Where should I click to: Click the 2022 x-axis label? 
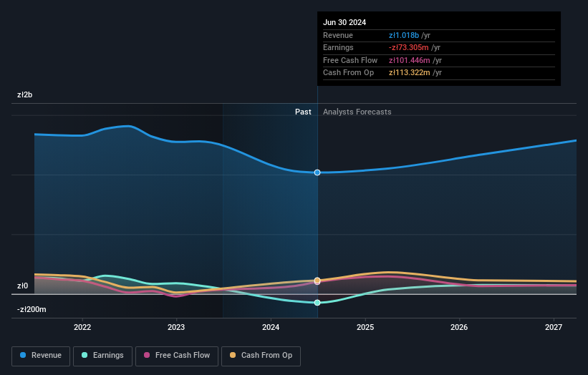click(82, 327)
